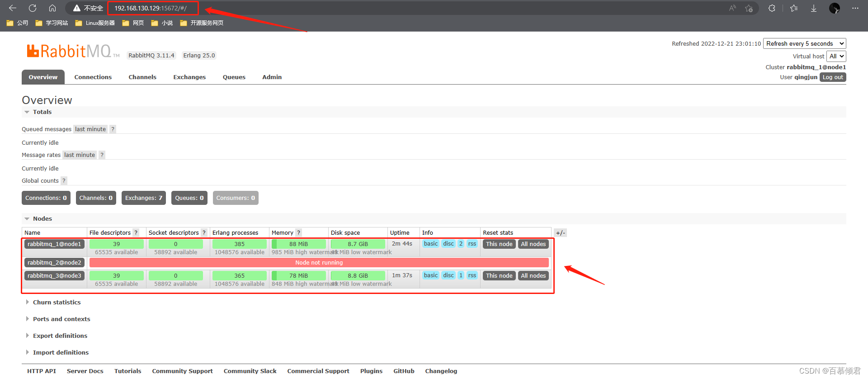This screenshot has height=379, width=868.
Task: Click the 78 MiB memory bar
Action: [x=298, y=276]
